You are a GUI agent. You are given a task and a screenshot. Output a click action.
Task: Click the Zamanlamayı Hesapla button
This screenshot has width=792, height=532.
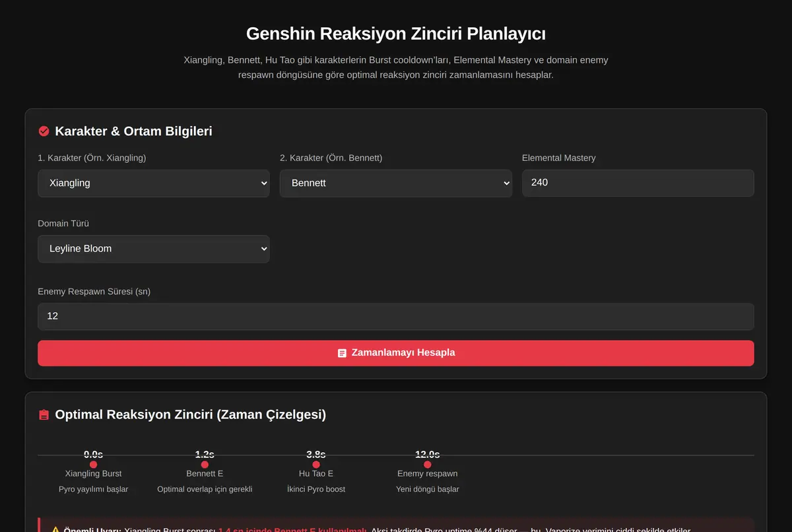[x=395, y=353]
